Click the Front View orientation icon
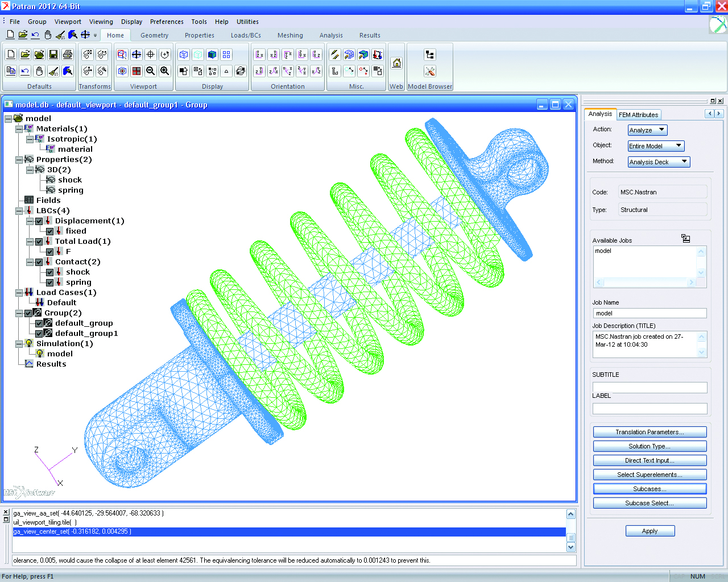The image size is (728, 582). [259, 55]
